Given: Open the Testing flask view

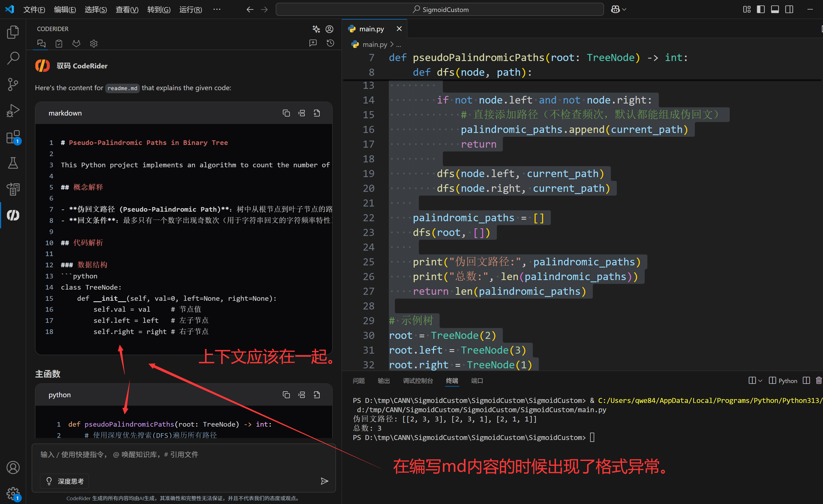Looking at the screenshot, I should click(13, 163).
